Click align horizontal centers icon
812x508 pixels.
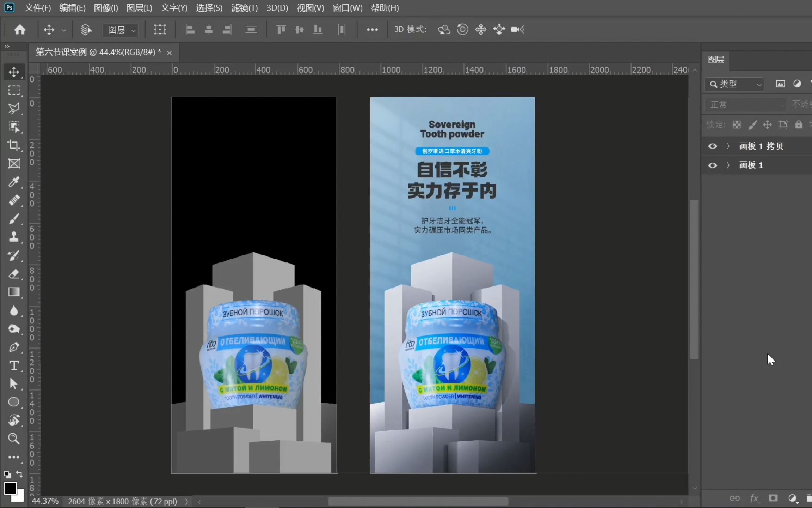click(209, 30)
